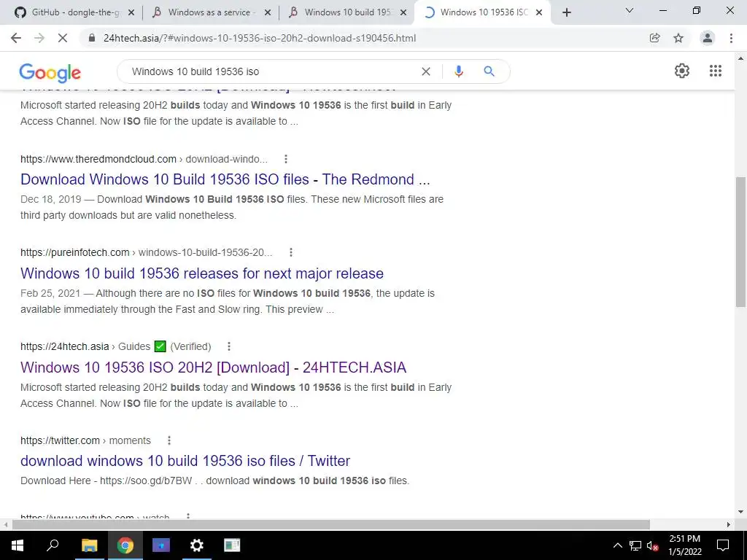The height and width of the screenshot is (560, 747).
Task: Start voice search with microphone
Action: tap(458, 71)
